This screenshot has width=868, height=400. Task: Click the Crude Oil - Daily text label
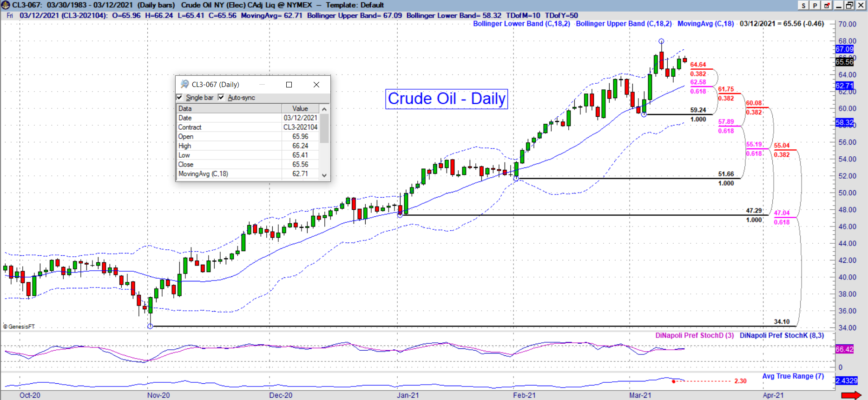pos(447,99)
